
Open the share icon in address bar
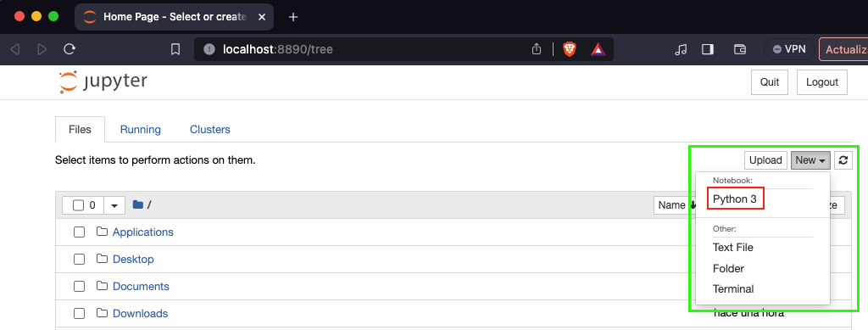click(x=536, y=49)
